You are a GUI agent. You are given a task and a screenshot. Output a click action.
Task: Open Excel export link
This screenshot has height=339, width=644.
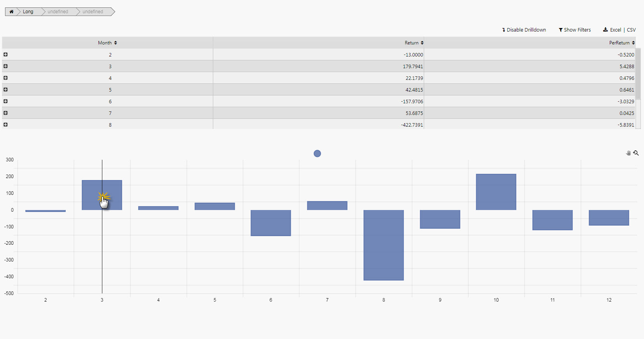pos(615,30)
